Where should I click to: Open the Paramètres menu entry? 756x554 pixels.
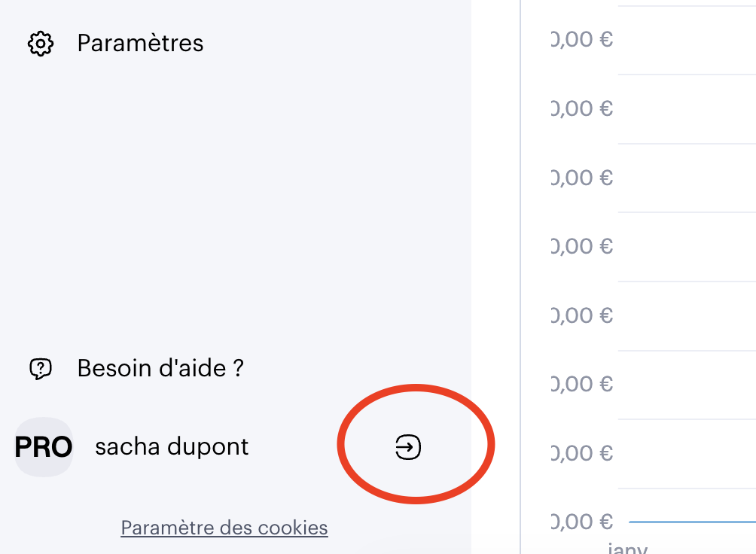pos(140,44)
